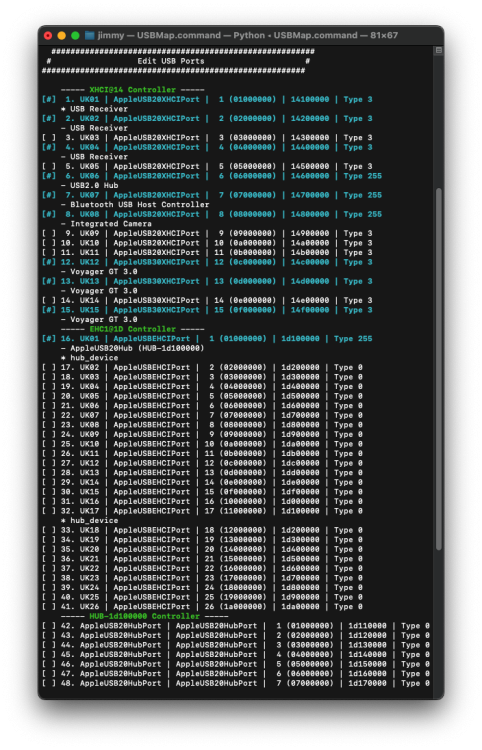Click the '[ ]' mark on row '47. AppleUSB20HubPort'
This screenshot has height=750, width=482.
coord(49,673)
